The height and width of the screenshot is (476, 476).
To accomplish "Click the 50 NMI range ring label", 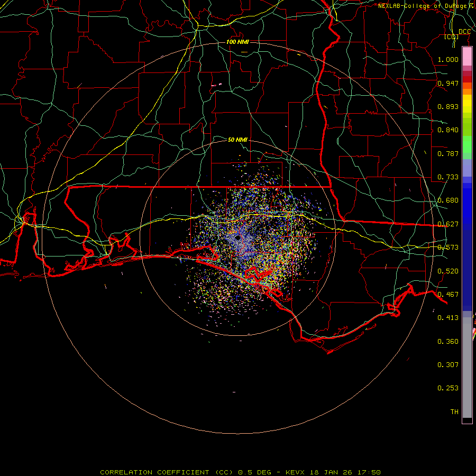I will coord(237,140).
